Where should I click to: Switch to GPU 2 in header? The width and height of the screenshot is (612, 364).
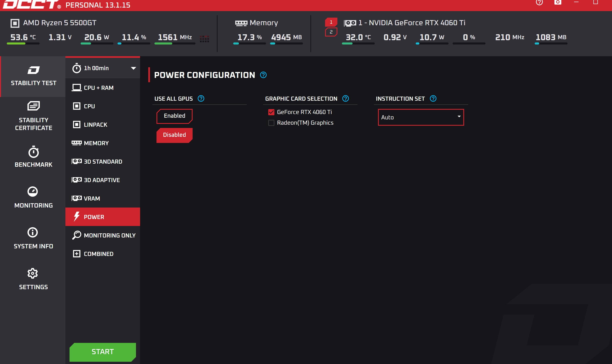tap(331, 32)
